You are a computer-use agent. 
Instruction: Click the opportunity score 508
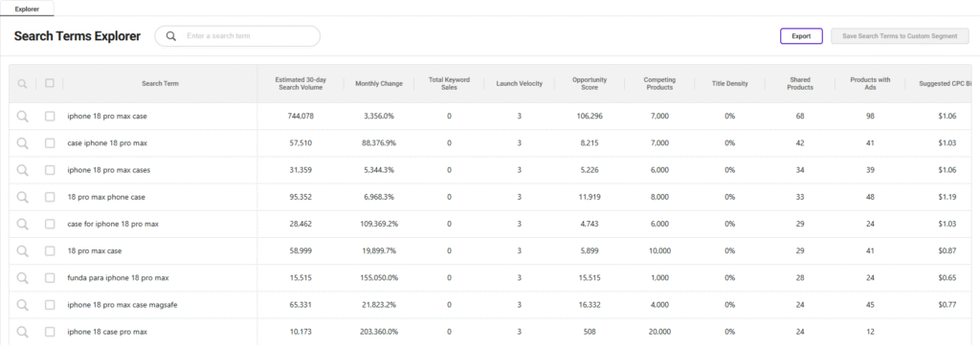(590, 332)
